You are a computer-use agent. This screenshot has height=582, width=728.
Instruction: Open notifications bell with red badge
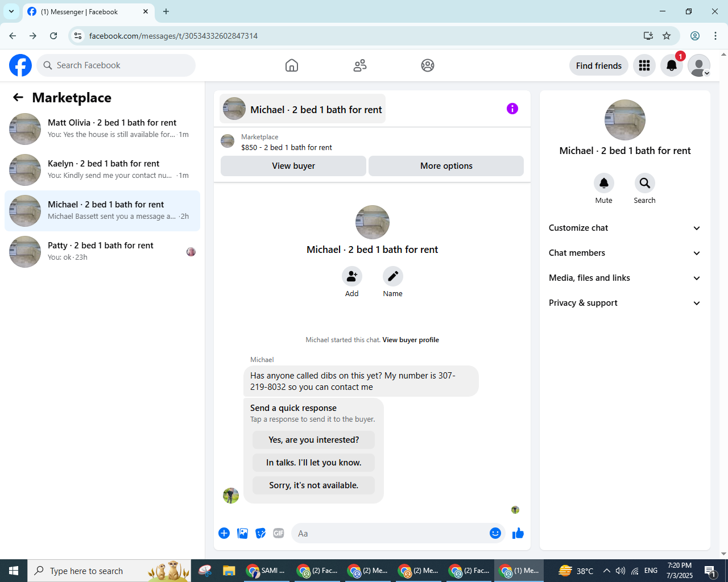[x=672, y=65]
